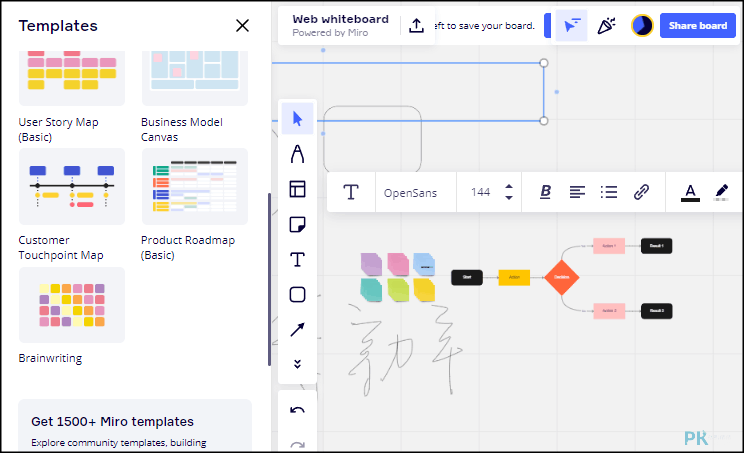Click the Share board button
The image size is (744, 453).
click(x=698, y=26)
